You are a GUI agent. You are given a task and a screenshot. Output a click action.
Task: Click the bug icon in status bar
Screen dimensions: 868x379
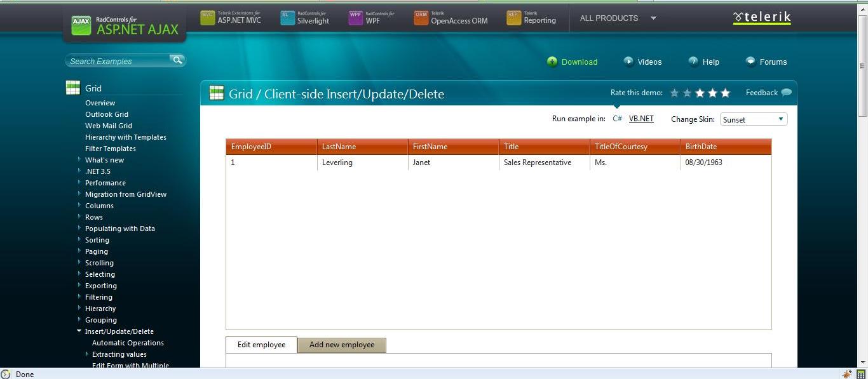tap(847, 374)
